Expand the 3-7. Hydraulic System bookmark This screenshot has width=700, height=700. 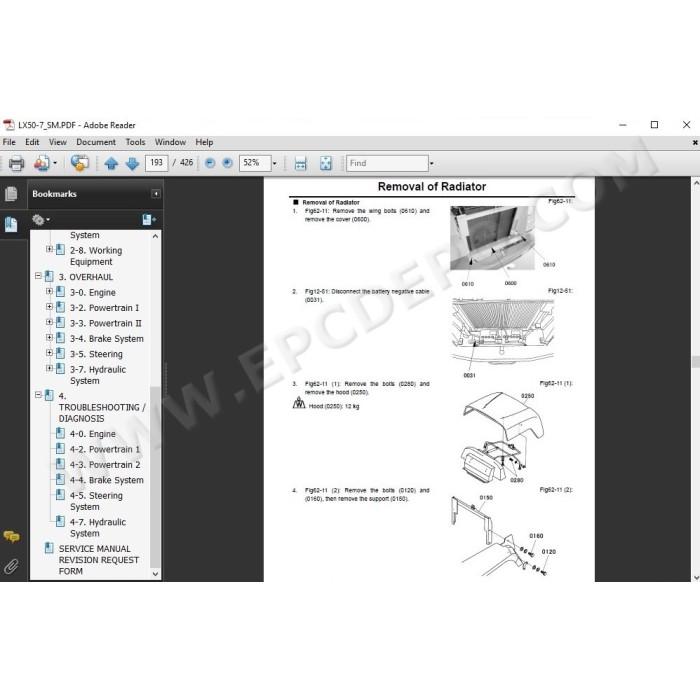click(x=50, y=368)
